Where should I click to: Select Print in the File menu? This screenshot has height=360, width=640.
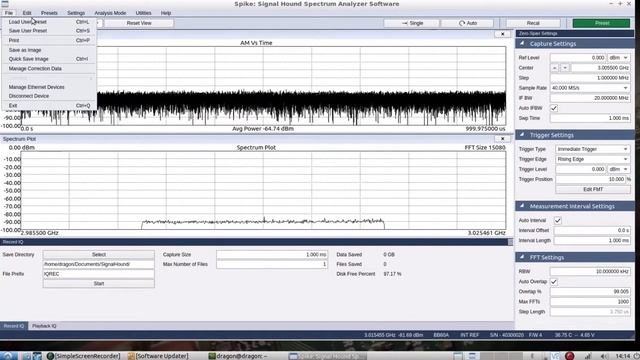[x=49, y=40]
